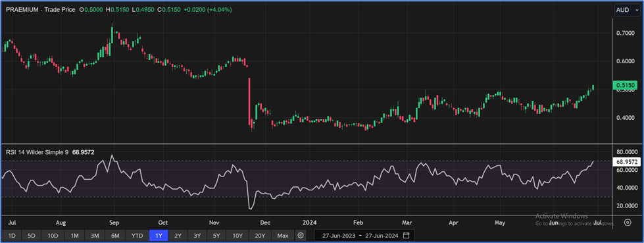Click the chart settings icon at bottom right
Screen dimensions: 644x243
point(628,223)
